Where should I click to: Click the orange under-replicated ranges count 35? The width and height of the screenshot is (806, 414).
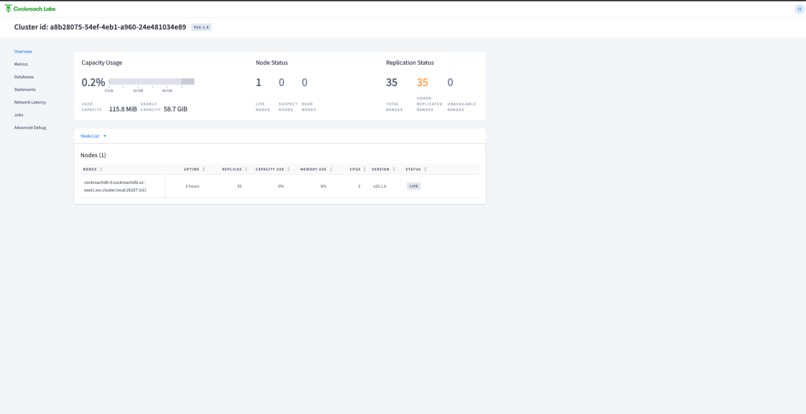coord(422,82)
